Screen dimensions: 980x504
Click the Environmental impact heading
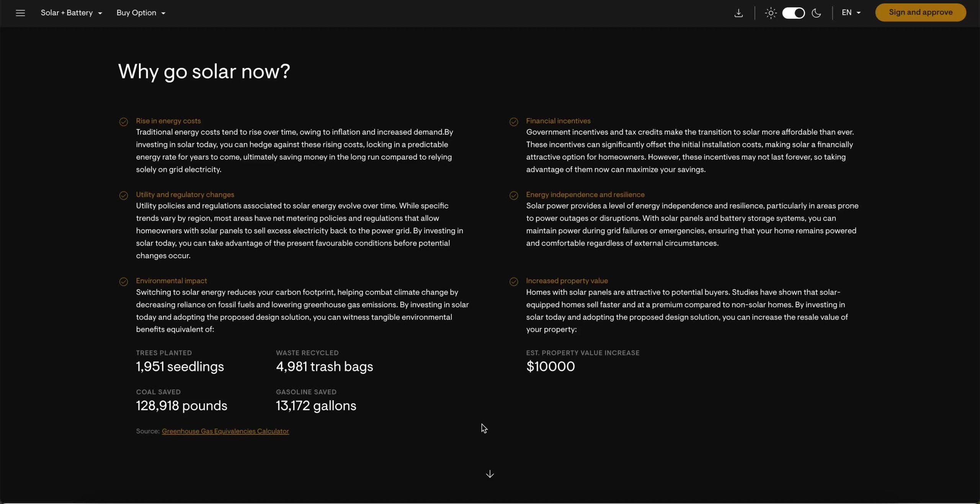point(171,281)
